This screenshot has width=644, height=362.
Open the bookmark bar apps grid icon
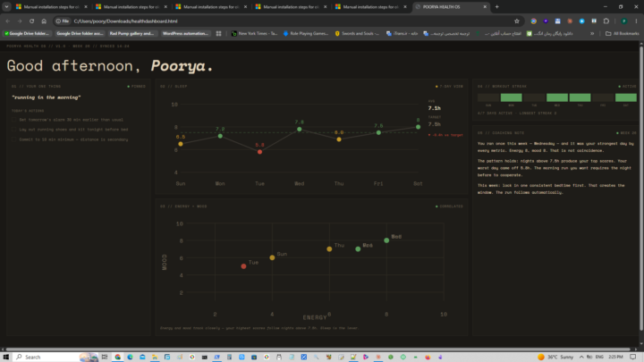click(x=218, y=34)
